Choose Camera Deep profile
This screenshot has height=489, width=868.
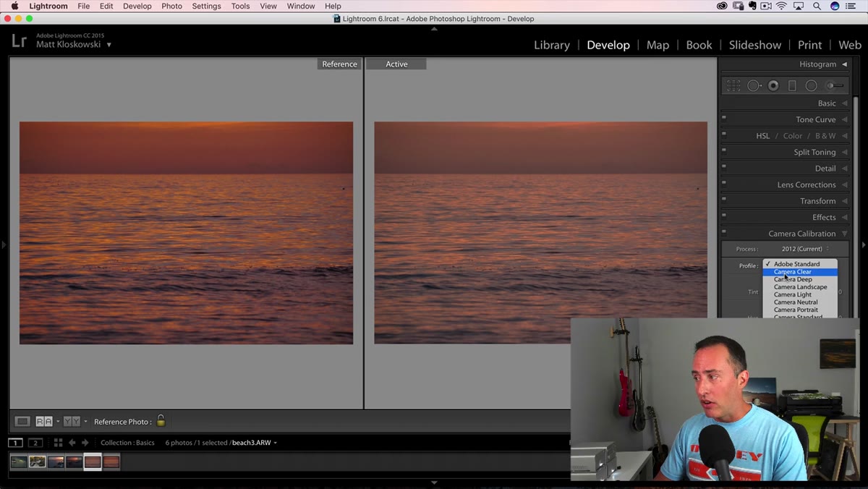coord(799,279)
